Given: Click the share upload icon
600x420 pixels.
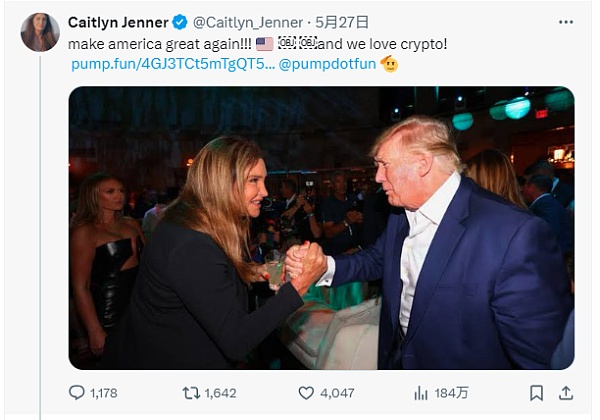Looking at the screenshot, I should [x=566, y=393].
